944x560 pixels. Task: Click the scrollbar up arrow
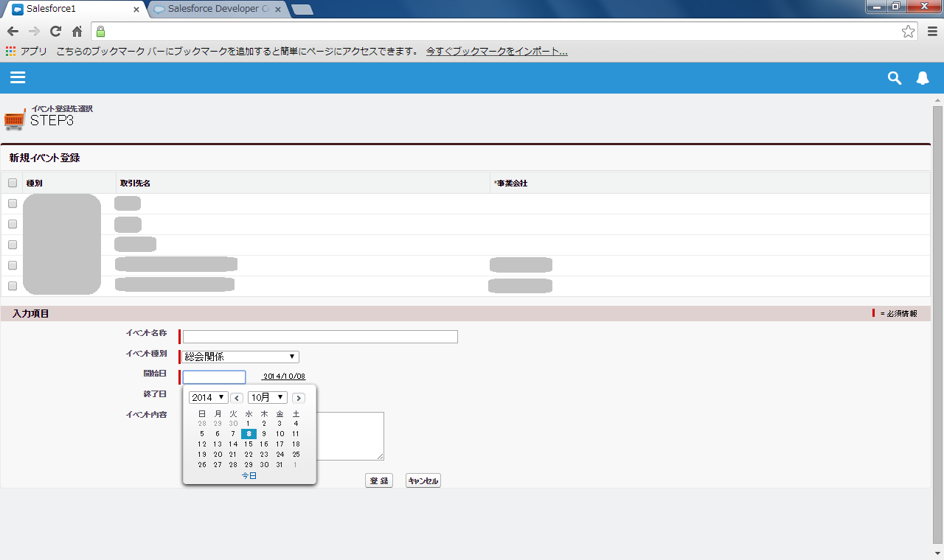(938, 99)
